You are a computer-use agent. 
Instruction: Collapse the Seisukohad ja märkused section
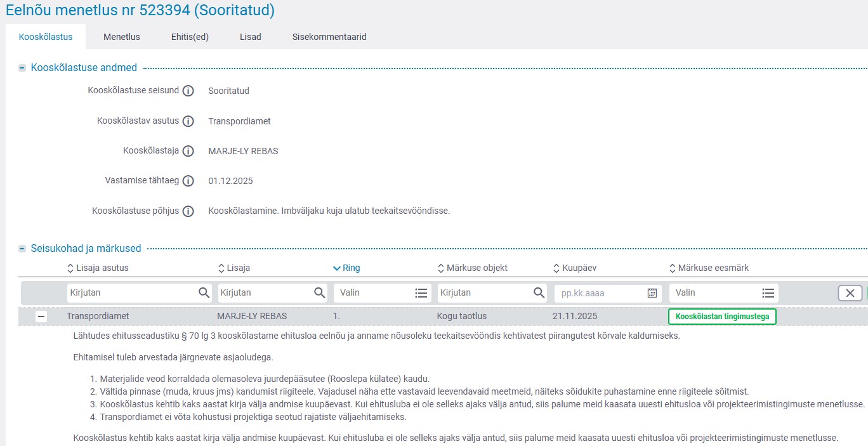(23, 249)
